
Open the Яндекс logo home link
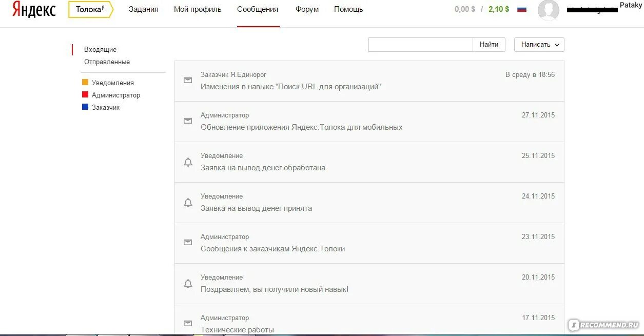point(34,9)
